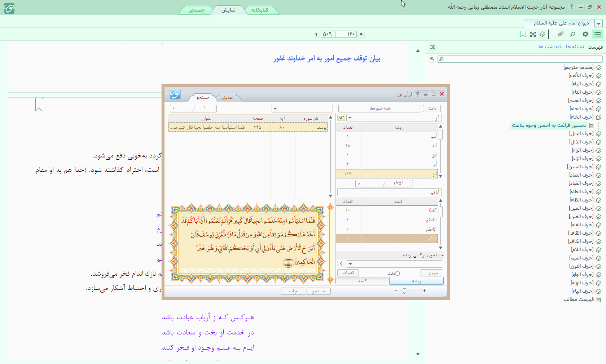Image resolution: width=606 pixels, height=364 pixels.
Task: Click the چاپ print button
Action: click(293, 291)
